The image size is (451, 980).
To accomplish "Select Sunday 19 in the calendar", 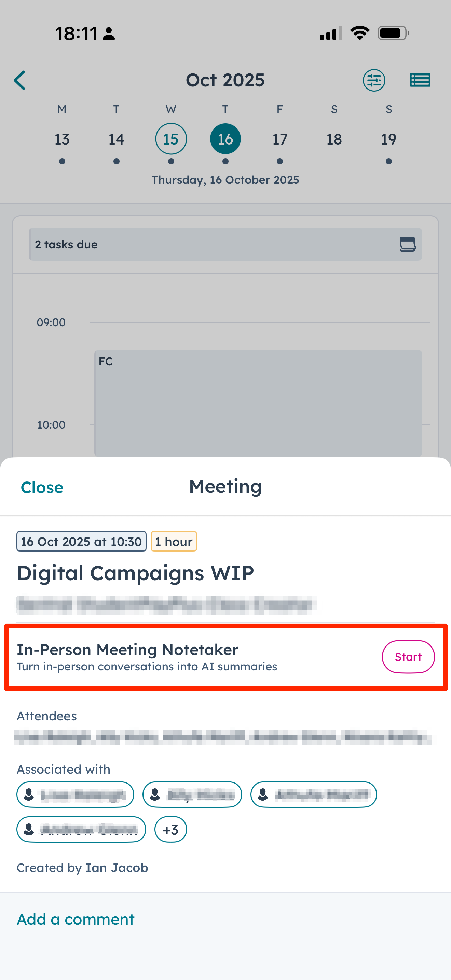I will click(x=388, y=139).
